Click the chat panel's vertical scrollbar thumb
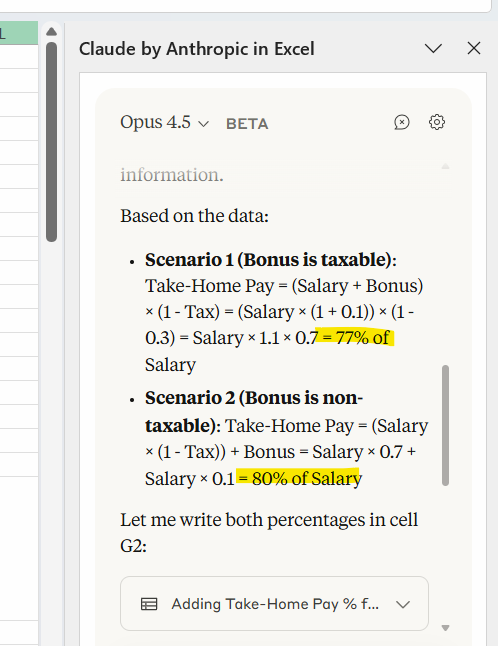 click(445, 425)
